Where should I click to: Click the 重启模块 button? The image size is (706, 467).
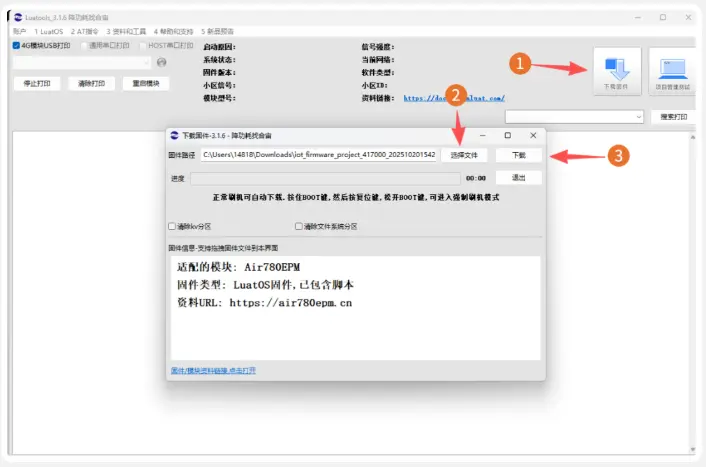pos(146,83)
